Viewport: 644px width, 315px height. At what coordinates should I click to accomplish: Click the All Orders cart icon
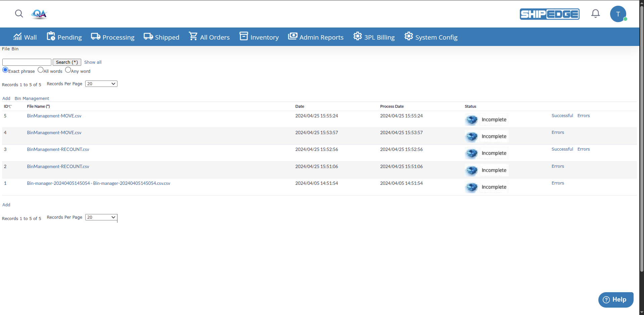point(193,36)
